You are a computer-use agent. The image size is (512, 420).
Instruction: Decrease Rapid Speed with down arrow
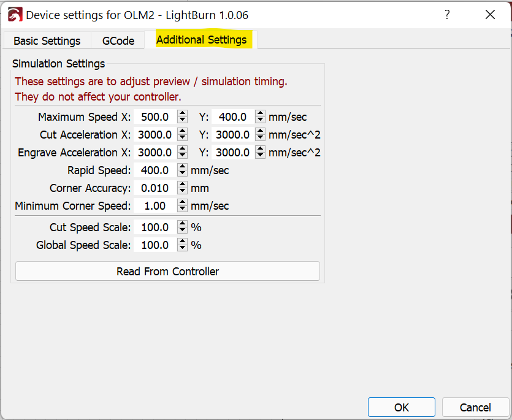(183, 174)
